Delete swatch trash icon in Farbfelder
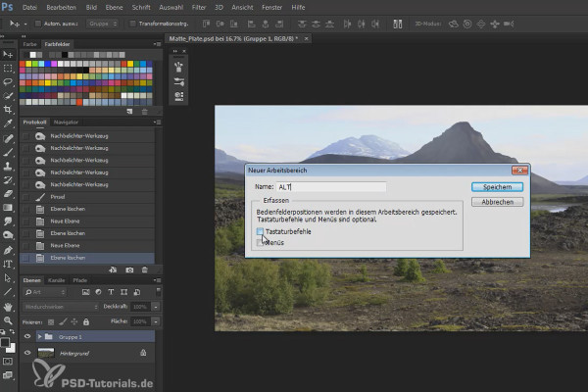Viewport: 588px width, 392px height. click(144, 112)
